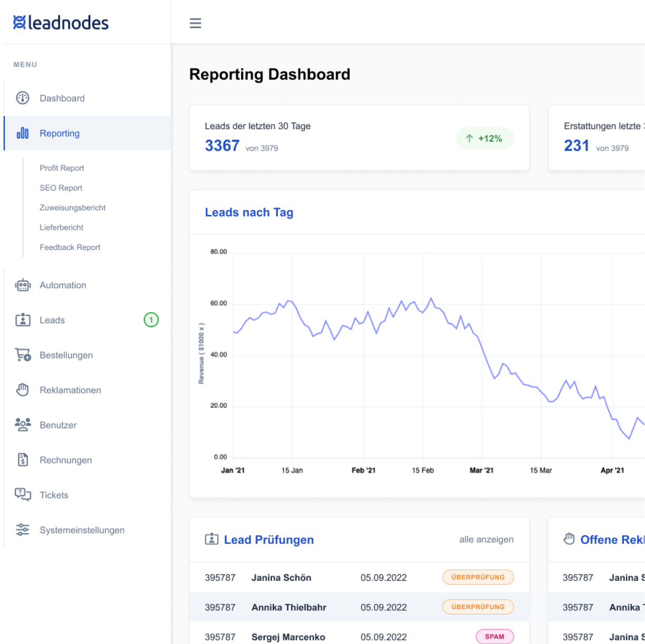
Task: Click the 'Jan '21' chart axis label
Action: [x=233, y=470]
